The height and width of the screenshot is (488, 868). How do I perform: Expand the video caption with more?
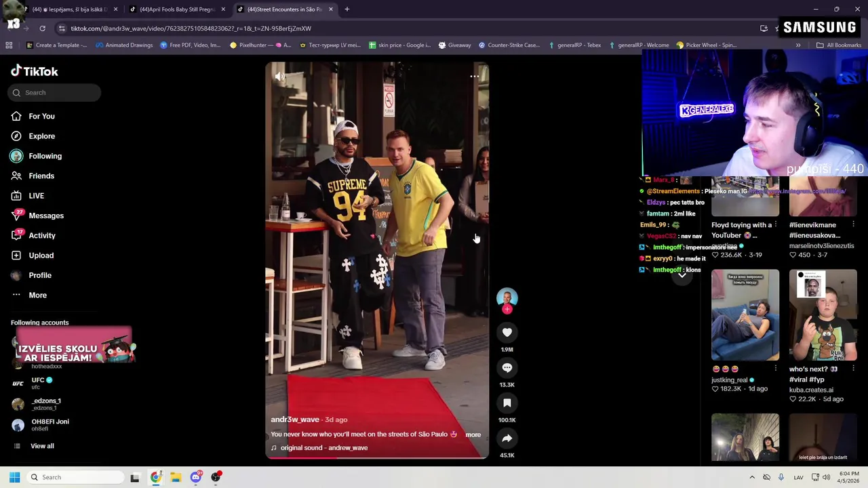tap(473, 435)
